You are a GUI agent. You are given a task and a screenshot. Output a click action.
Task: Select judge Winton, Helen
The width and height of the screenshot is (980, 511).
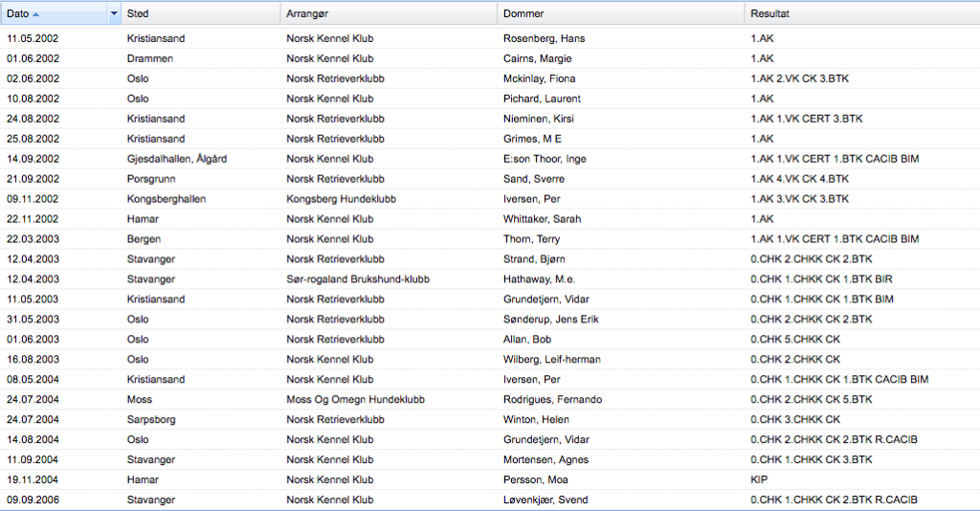[x=536, y=419]
